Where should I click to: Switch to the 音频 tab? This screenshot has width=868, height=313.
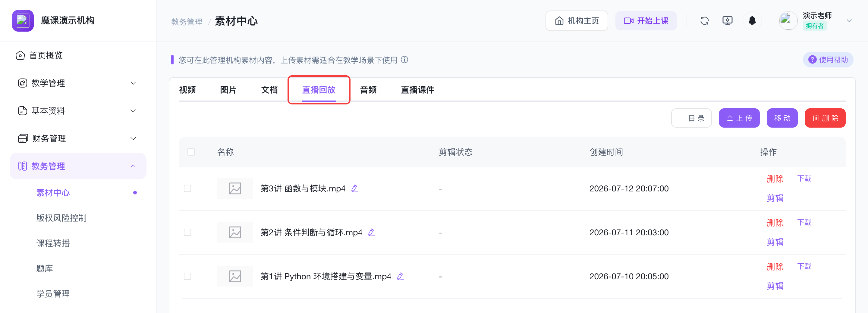pos(368,90)
